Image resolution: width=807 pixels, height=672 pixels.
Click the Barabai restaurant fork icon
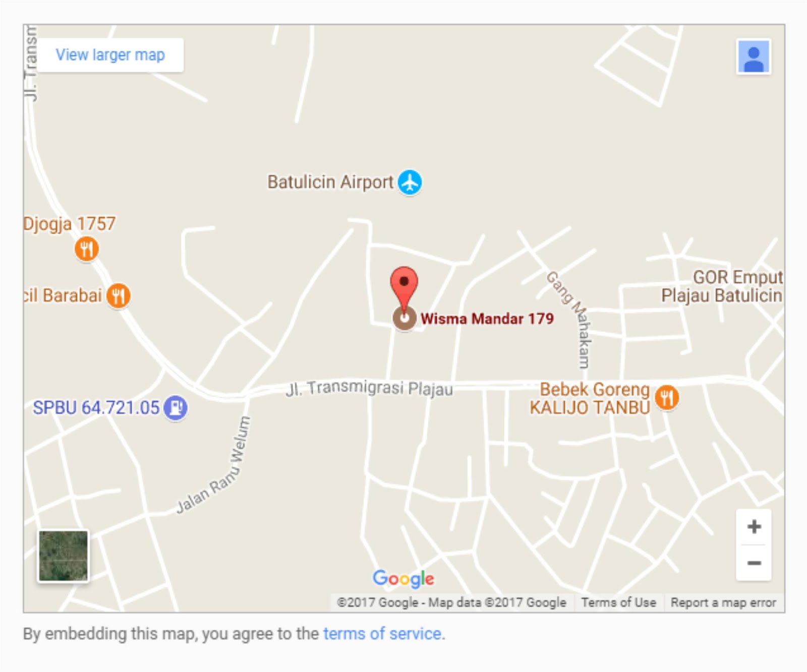pyautogui.click(x=119, y=295)
